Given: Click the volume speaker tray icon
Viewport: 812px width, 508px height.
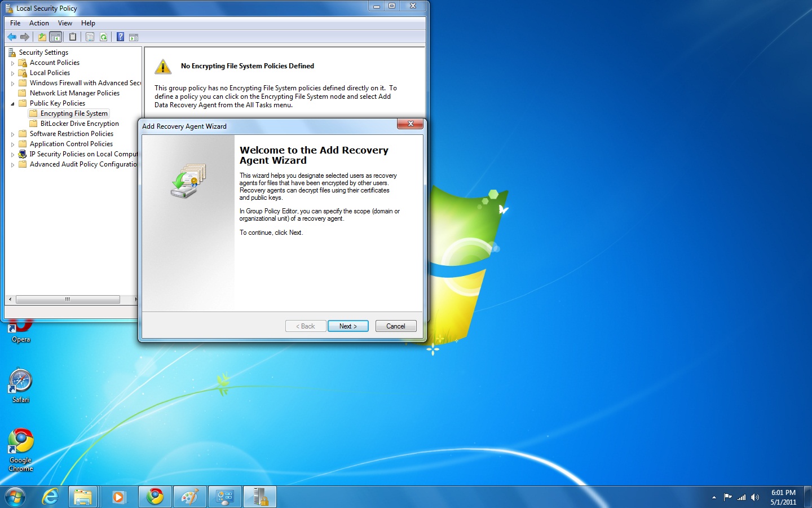Looking at the screenshot, I should coord(755,497).
